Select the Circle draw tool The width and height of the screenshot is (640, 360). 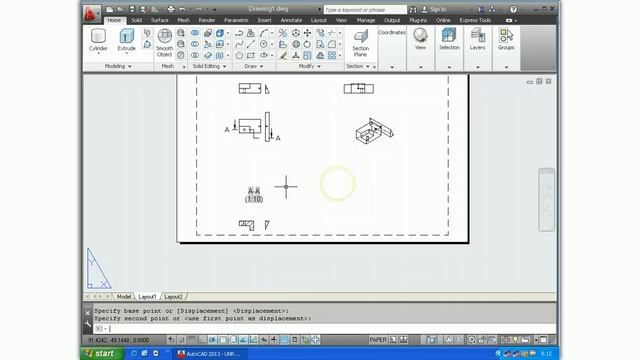pyautogui.click(x=264, y=44)
